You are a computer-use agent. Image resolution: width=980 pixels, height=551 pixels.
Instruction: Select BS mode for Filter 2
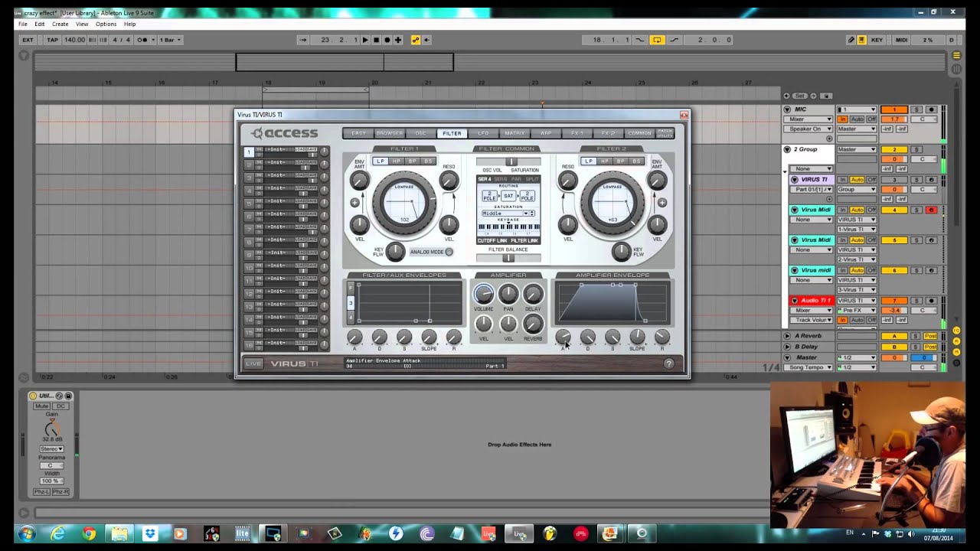[x=636, y=161]
